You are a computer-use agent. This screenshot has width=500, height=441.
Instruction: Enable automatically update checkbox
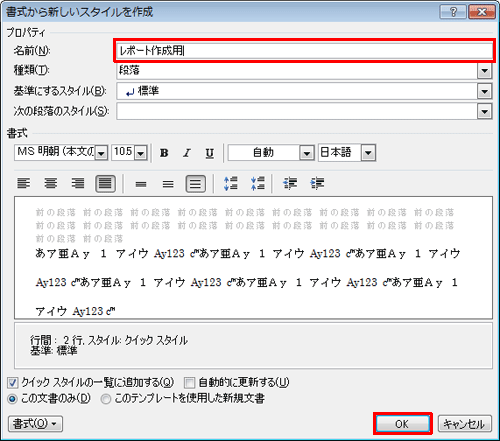[x=189, y=382]
